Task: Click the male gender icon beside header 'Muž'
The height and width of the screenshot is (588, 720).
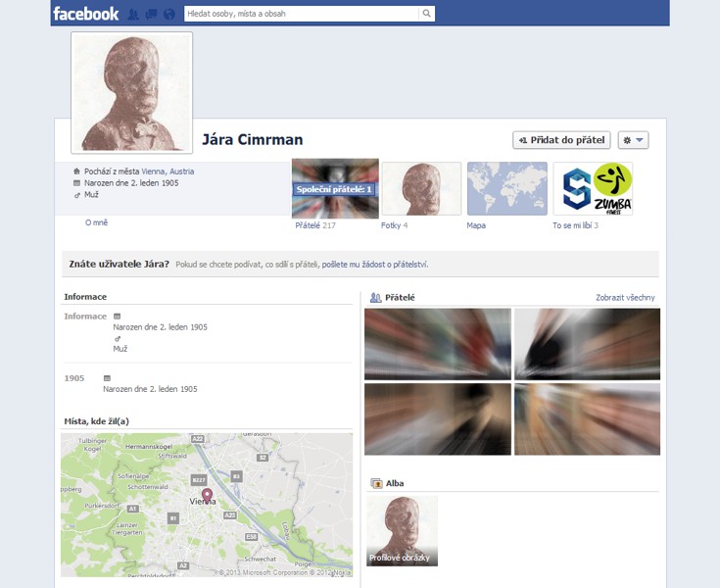Action: [76, 195]
